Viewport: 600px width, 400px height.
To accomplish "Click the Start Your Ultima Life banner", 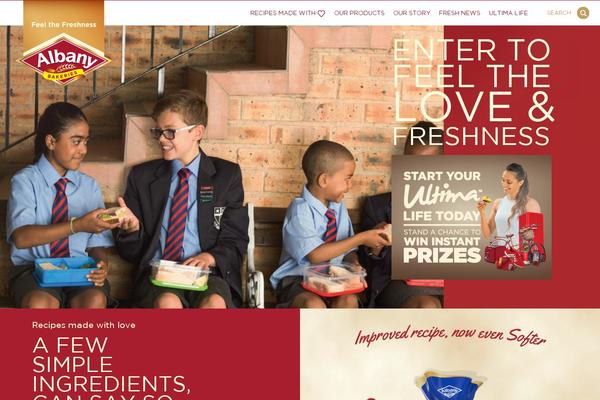I will pyautogui.click(x=471, y=217).
